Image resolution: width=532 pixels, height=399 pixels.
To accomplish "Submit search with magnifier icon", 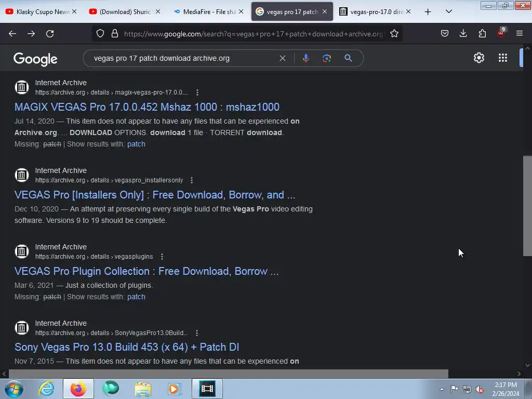I will [x=348, y=58].
